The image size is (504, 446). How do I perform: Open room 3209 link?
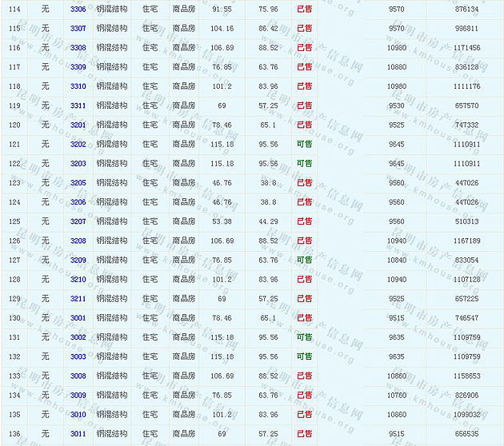pos(78,260)
